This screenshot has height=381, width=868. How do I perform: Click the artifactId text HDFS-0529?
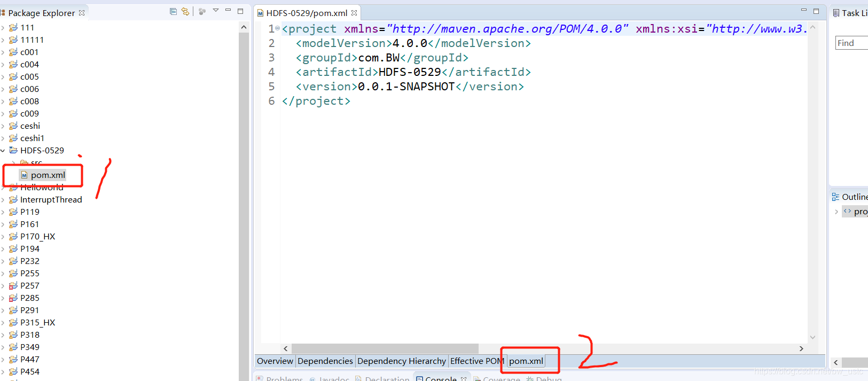[410, 72]
